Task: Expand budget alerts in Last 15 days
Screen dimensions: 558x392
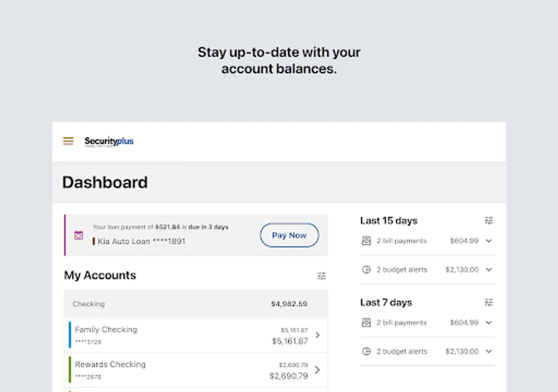Action: click(x=489, y=270)
